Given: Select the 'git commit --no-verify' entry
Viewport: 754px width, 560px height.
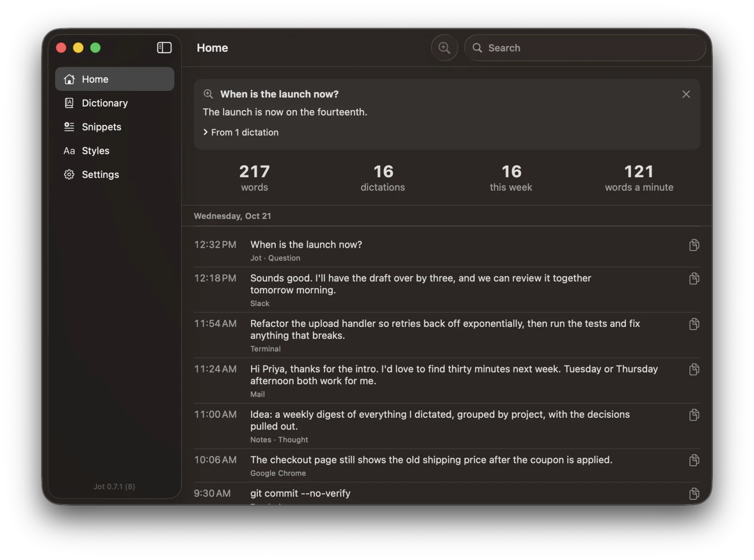Looking at the screenshot, I should point(447,494).
